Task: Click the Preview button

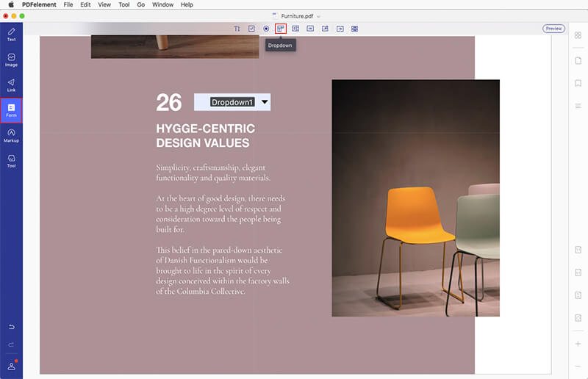Action: click(x=553, y=29)
